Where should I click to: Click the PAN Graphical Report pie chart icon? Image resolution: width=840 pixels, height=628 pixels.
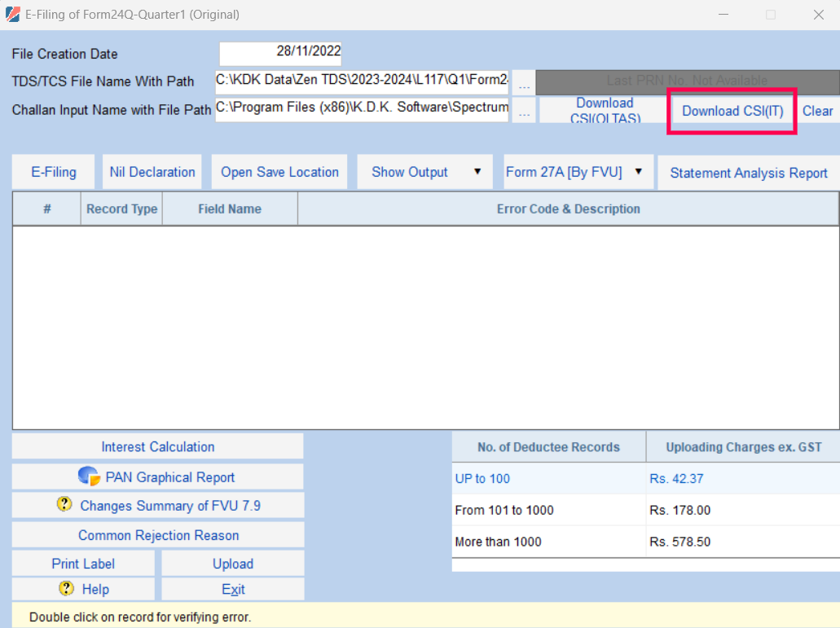pos(89,476)
